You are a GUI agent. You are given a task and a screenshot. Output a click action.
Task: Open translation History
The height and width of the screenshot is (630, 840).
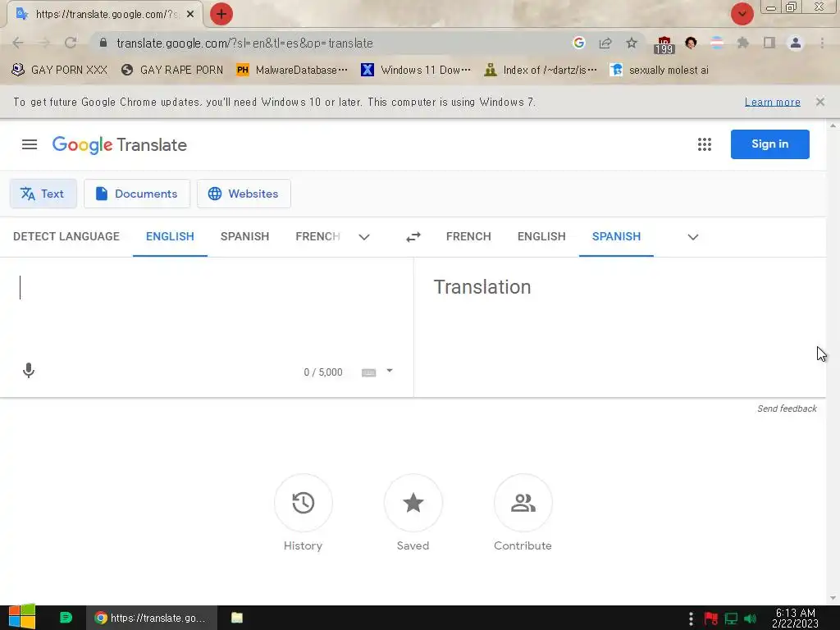click(304, 503)
